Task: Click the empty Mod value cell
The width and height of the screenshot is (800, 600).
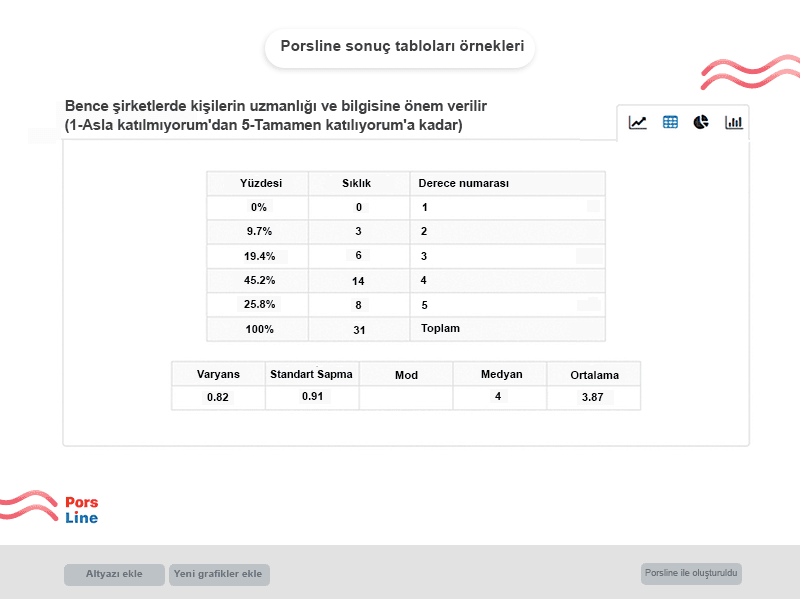Action: (406, 398)
